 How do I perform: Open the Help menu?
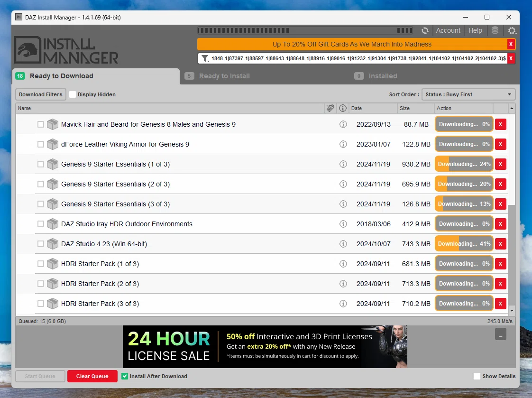476,30
